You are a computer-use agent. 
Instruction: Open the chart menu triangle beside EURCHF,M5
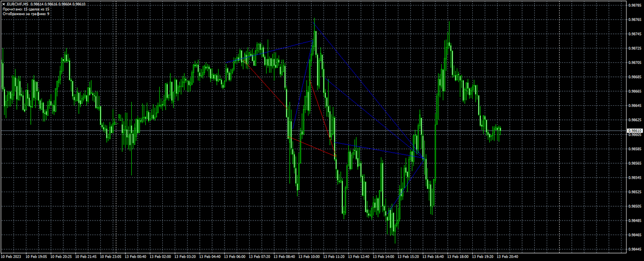pyautogui.click(x=4, y=4)
